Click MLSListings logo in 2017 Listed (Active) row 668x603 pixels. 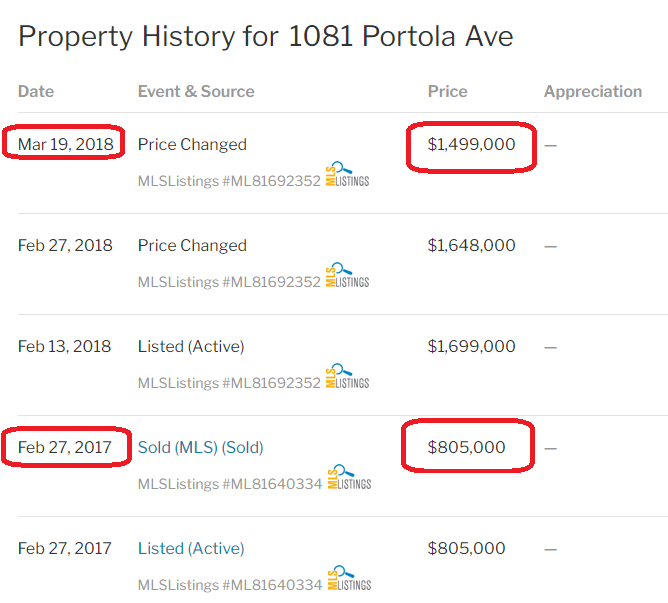pos(349,579)
